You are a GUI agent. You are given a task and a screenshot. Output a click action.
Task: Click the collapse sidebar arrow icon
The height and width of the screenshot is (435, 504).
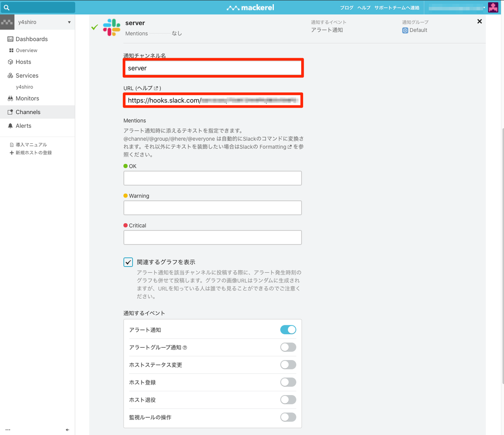point(67,430)
